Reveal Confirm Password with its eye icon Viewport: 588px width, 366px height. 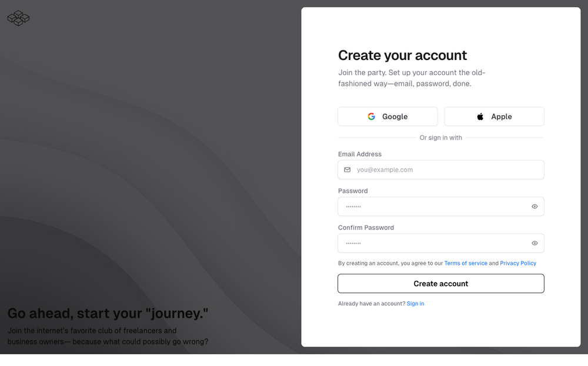tap(534, 243)
